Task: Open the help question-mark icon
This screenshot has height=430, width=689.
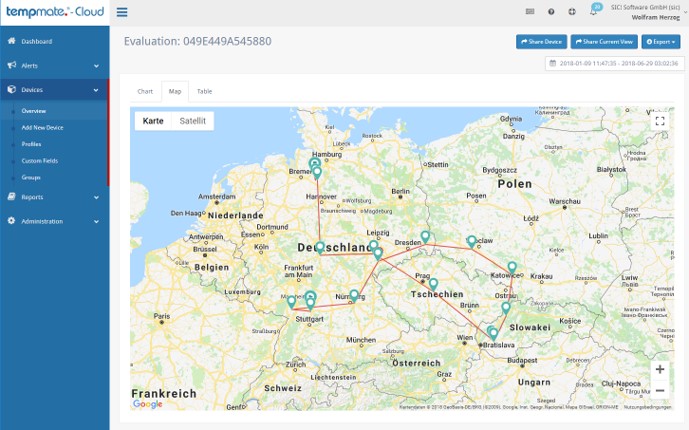Action: point(551,12)
